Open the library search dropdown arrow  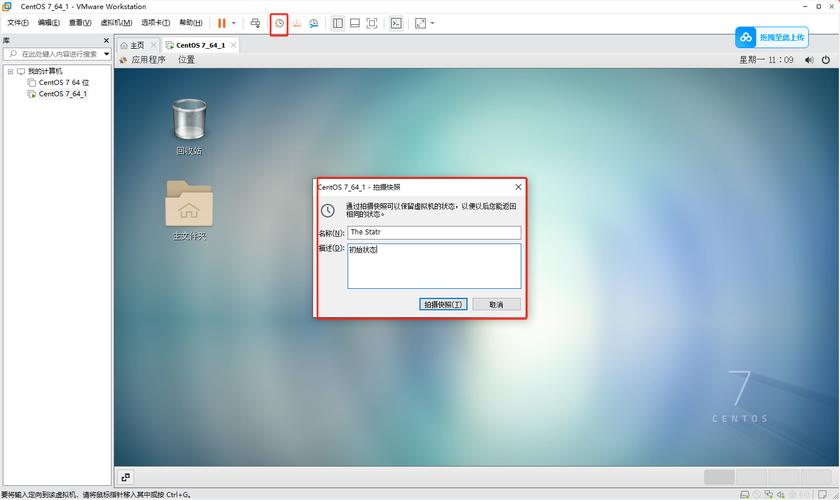[x=107, y=54]
